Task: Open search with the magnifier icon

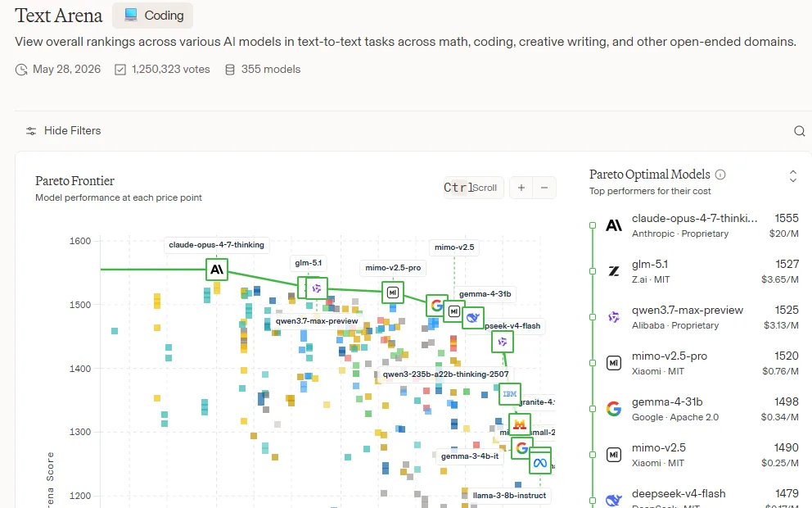Action: (x=800, y=131)
